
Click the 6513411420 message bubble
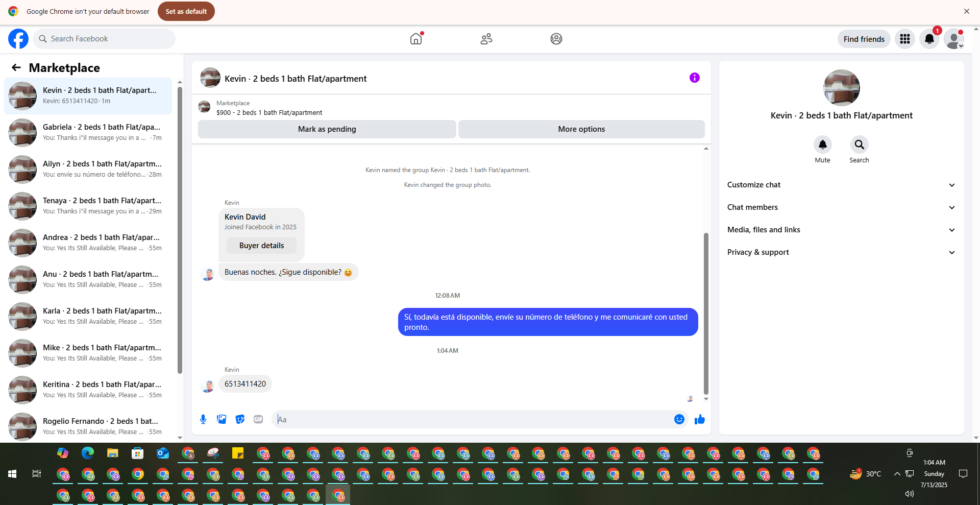pyautogui.click(x=245, y=384)
